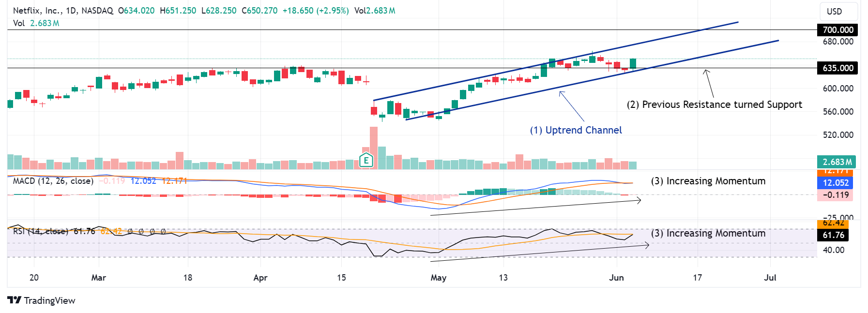Screen dimensions: 868x313
Task: Click the TradingView logo
Action: (42, 300)
